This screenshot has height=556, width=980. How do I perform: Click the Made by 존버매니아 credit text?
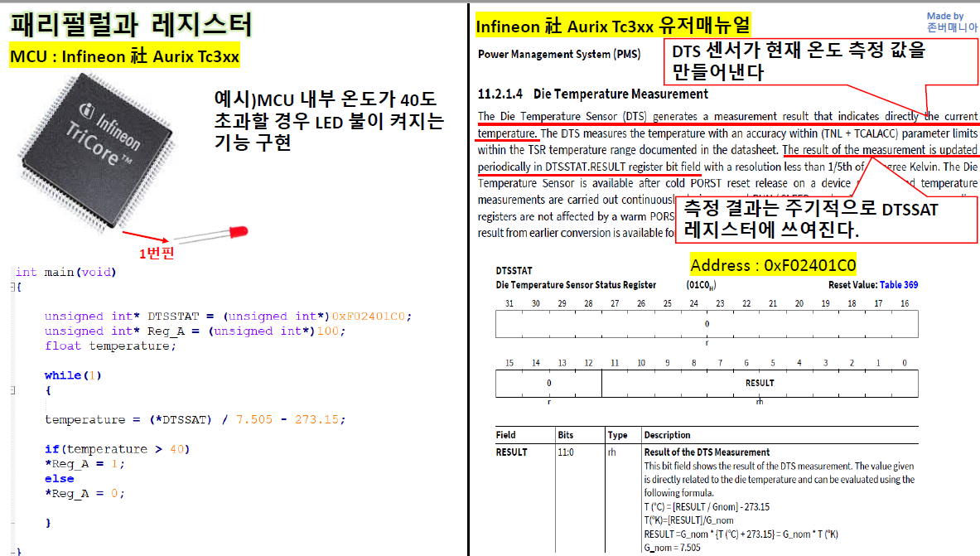(x=951, y=22)
